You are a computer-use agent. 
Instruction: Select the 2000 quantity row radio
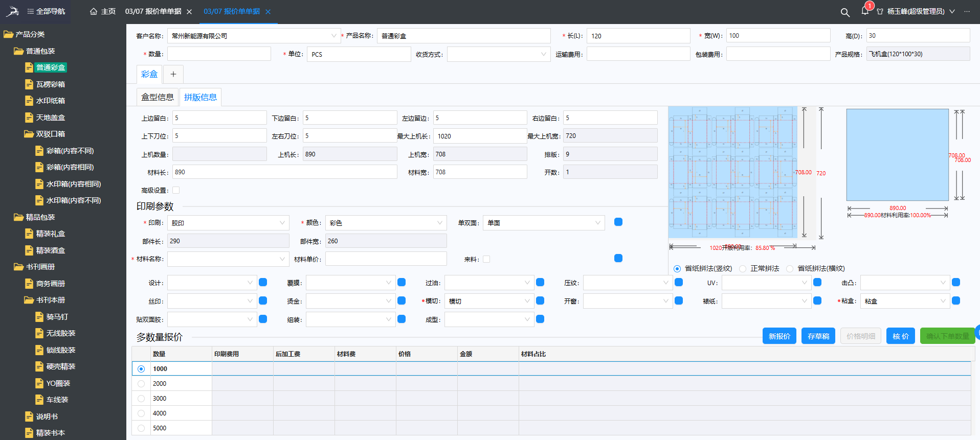141,384
